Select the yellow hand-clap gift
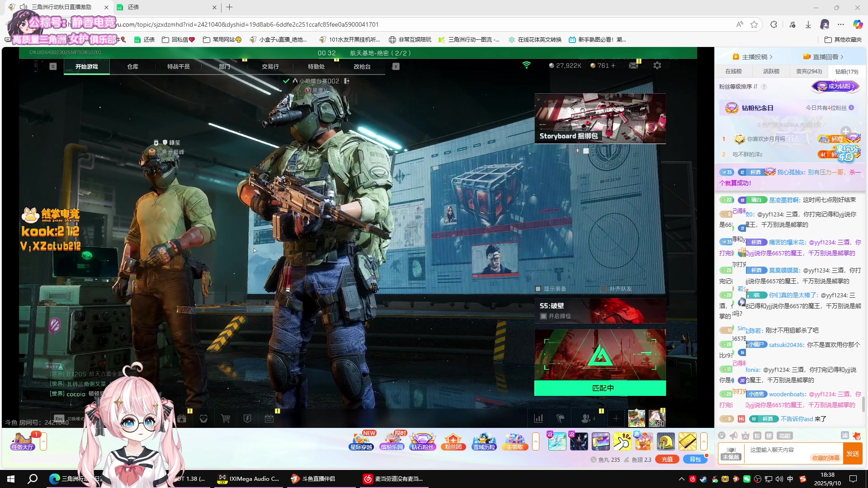The width and height of the screenshot is (868, 488). point(622,441)
